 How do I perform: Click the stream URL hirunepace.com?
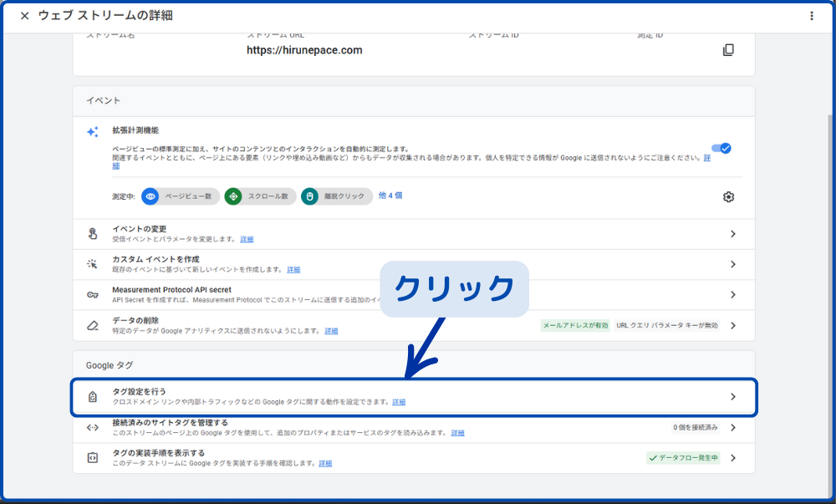click(304, 50)
